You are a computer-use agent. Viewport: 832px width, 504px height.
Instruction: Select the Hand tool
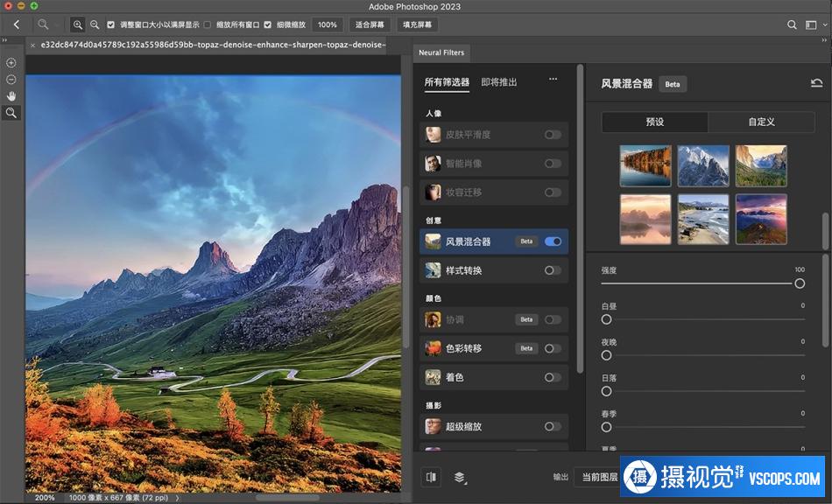(11, 96)
